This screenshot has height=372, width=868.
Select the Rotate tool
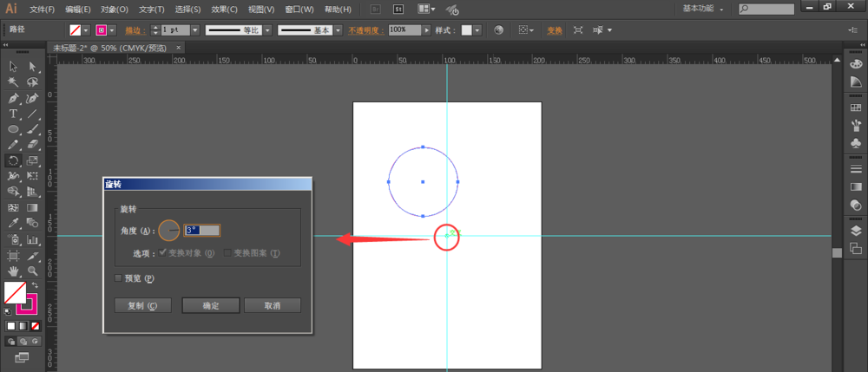tap(13, 160)
